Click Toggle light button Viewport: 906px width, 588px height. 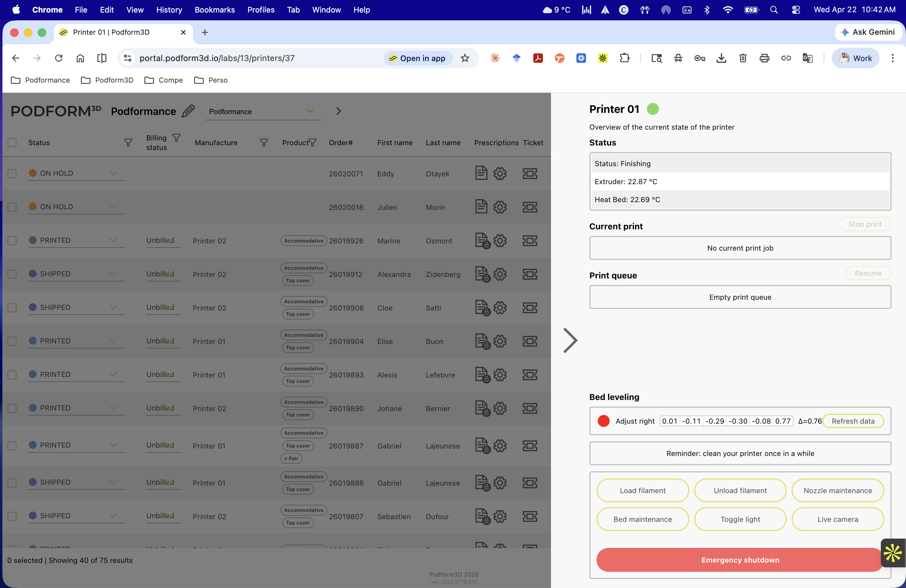(740, 519)
